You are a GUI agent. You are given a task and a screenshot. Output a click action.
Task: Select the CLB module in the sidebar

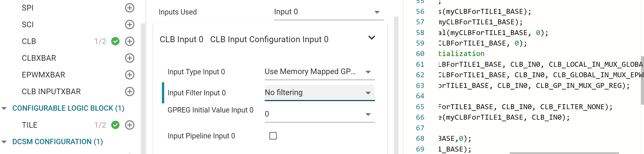coord(29,41)
